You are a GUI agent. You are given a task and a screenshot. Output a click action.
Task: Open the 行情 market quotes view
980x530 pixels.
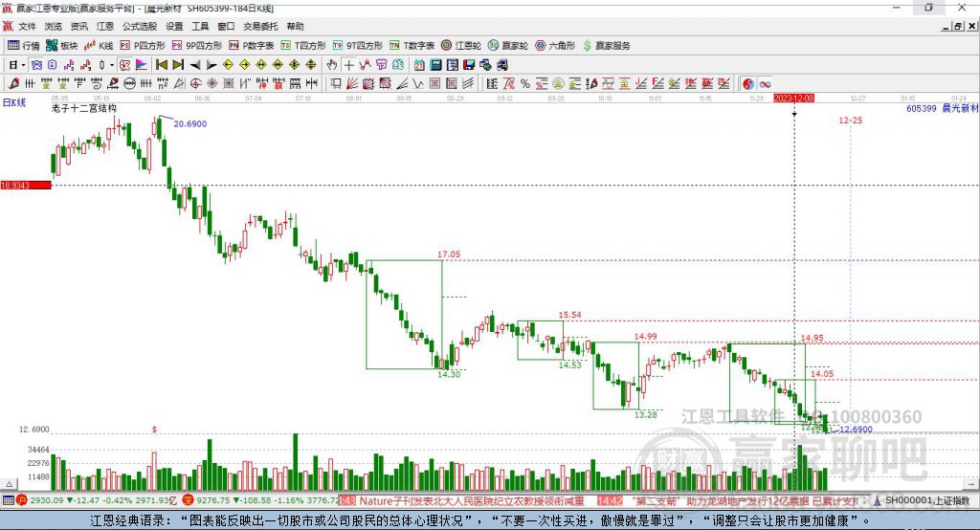pyautogui.click(x=24, y=46)
